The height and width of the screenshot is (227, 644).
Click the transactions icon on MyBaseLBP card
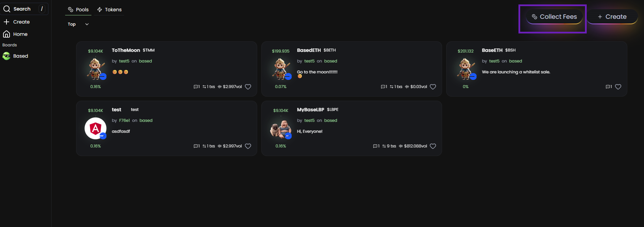pyautogui.click(x=384, y=146)
